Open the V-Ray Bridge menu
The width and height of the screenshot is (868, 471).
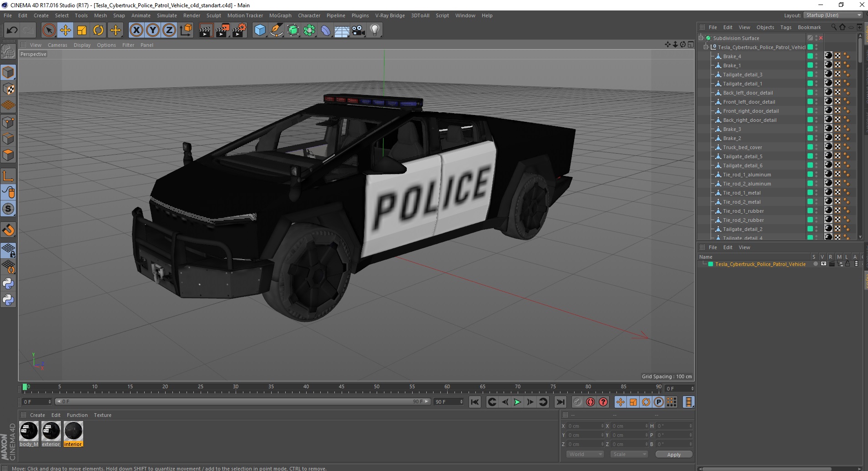click(x=390, y=15)
